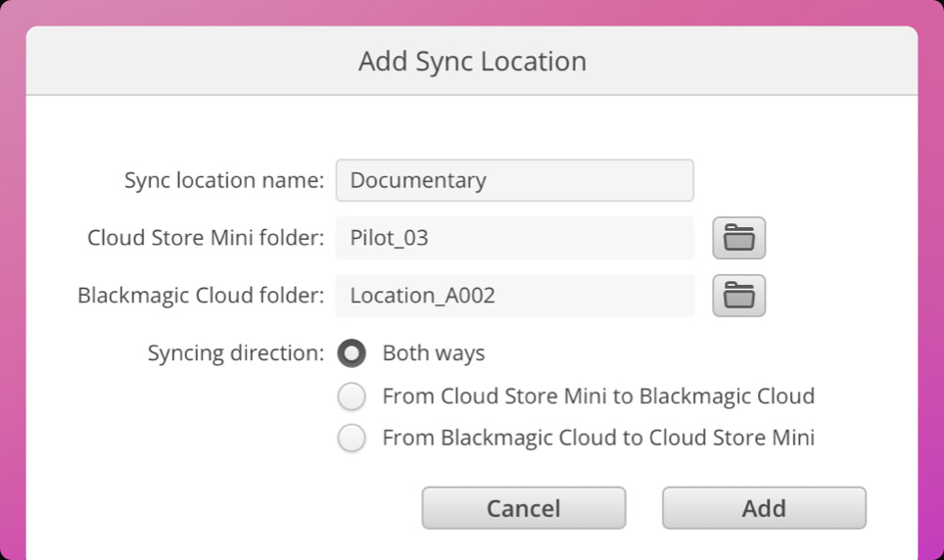Click the "From Blackmagic Cloud to Cloud Store Mini" text
Image resolution: width=944 pixels, height=560 pixels.
coord(597,439)
